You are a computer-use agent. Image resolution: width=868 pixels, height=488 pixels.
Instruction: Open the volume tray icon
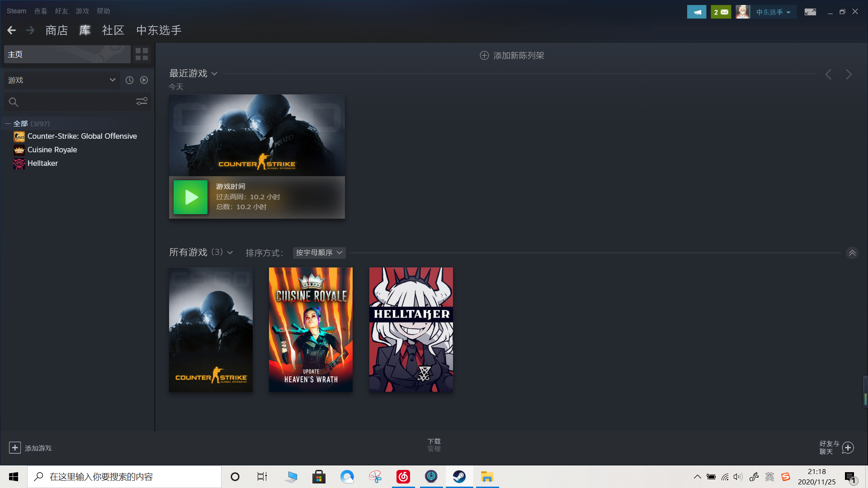pos(738,477)
